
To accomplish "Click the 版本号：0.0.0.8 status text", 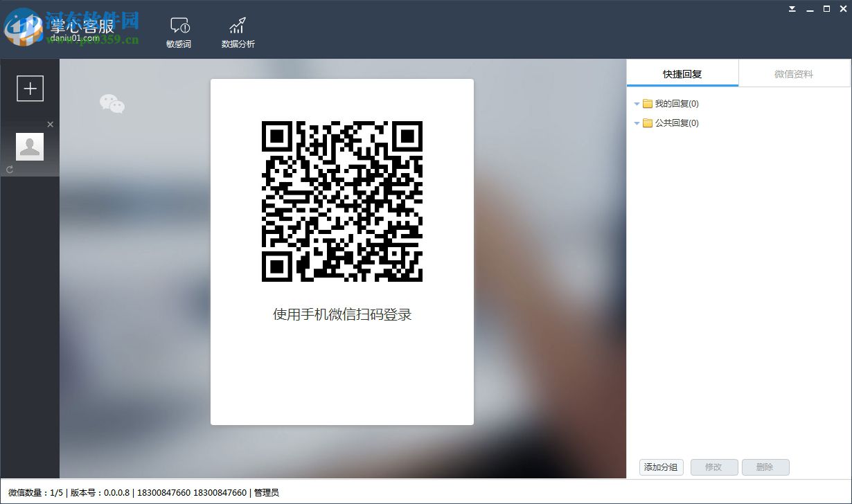I will (x=100, y=493).
